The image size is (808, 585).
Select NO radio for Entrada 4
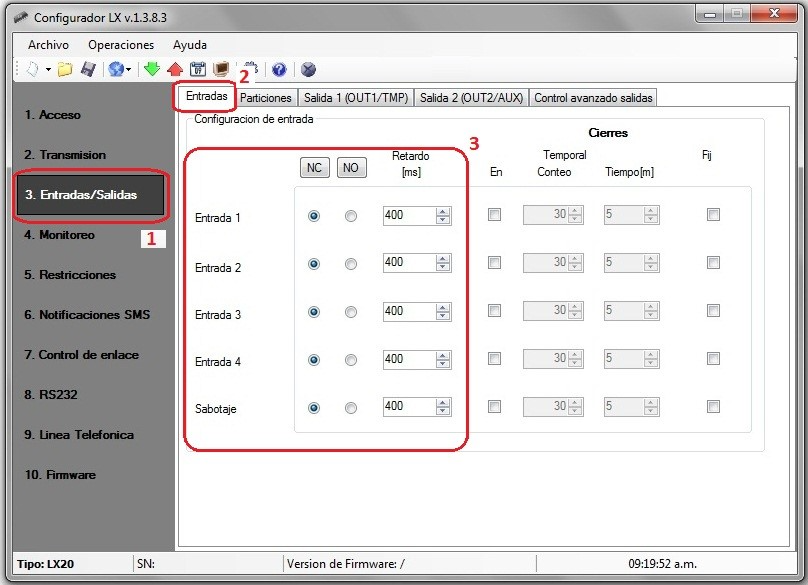pyautogui.click(x=351, y=360)
